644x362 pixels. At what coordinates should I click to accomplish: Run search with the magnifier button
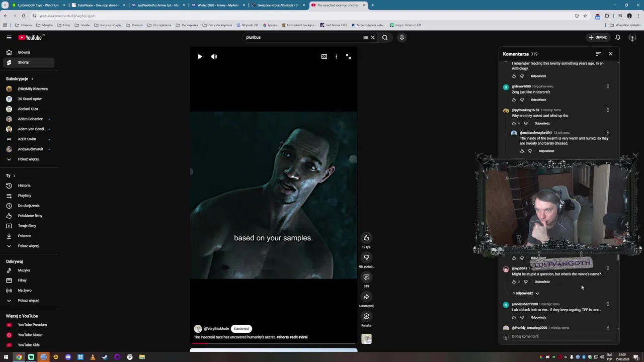pyautogui.click(x=385, y=37)
